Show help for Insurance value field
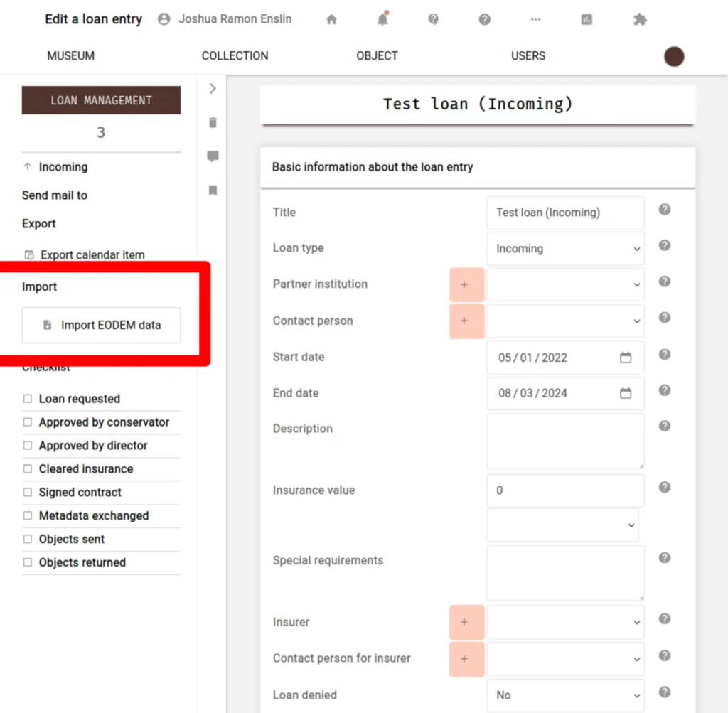Screen dimensions: 728x713 pyautogui.click(x=665, y=488)
